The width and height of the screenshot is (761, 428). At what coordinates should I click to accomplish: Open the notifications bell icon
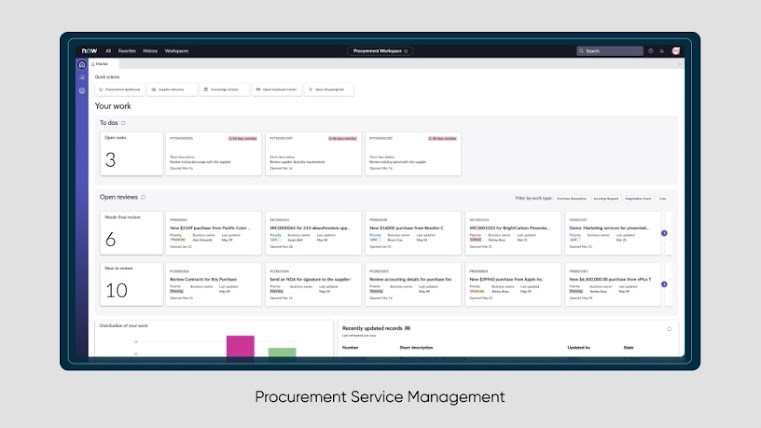coord(662,50)
